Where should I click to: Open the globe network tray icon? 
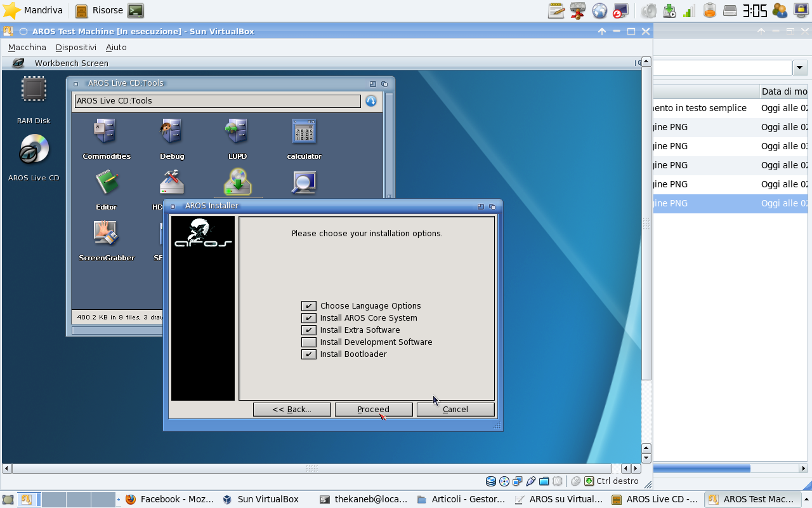(x=599, y=10)
